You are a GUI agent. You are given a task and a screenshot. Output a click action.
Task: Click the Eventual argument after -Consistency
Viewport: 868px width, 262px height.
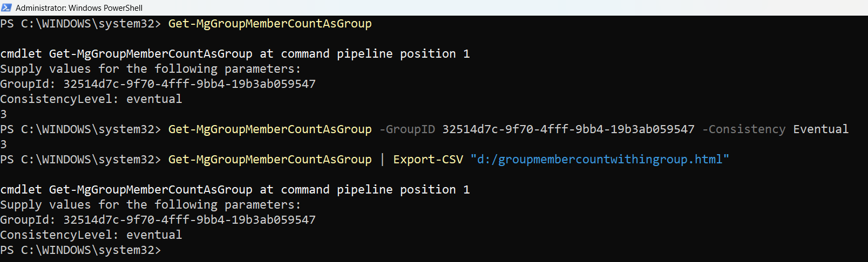coord(820,129)
